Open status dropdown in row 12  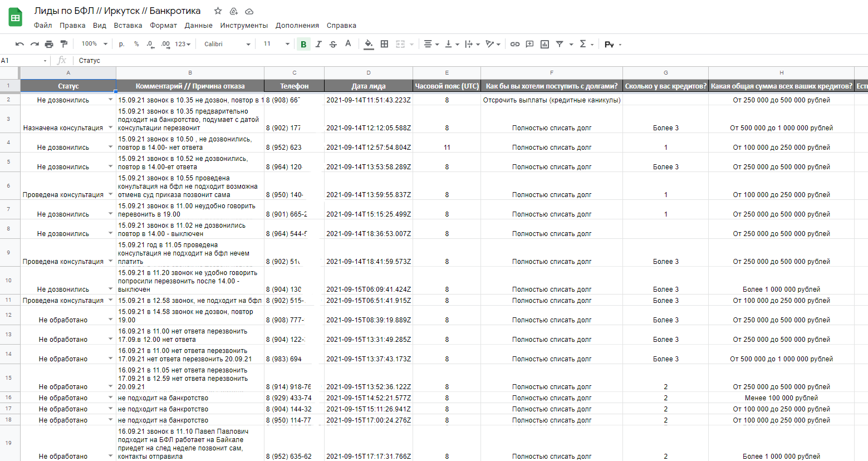point(110,320)
